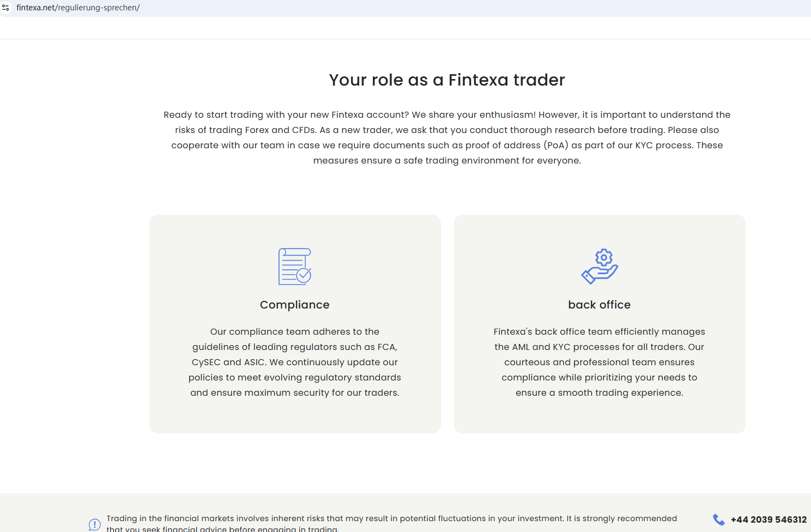The image size is (811, 532).
Task: Click the "Your role as a Fintexa trader" heading
Action: pyautogui.click(x=447, y=80)
